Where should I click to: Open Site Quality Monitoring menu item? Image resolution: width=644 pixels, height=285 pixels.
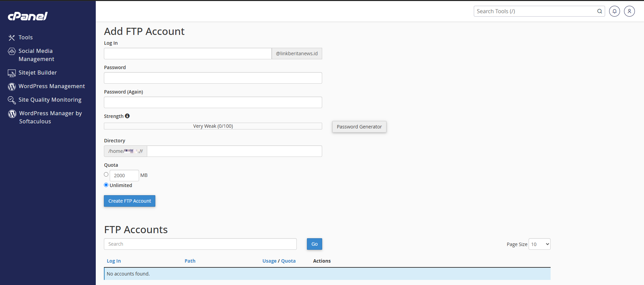pos(50,100)
